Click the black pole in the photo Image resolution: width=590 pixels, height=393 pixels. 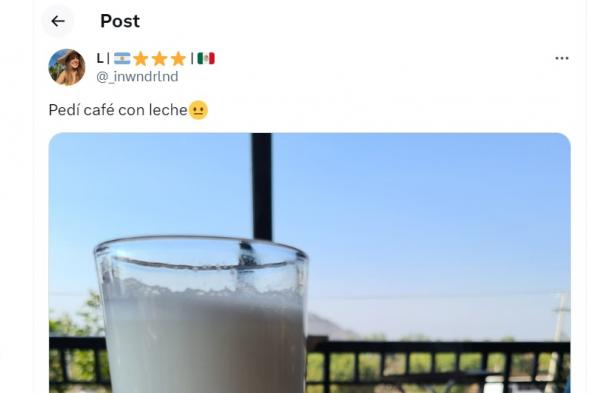click(x=262, y=186)
